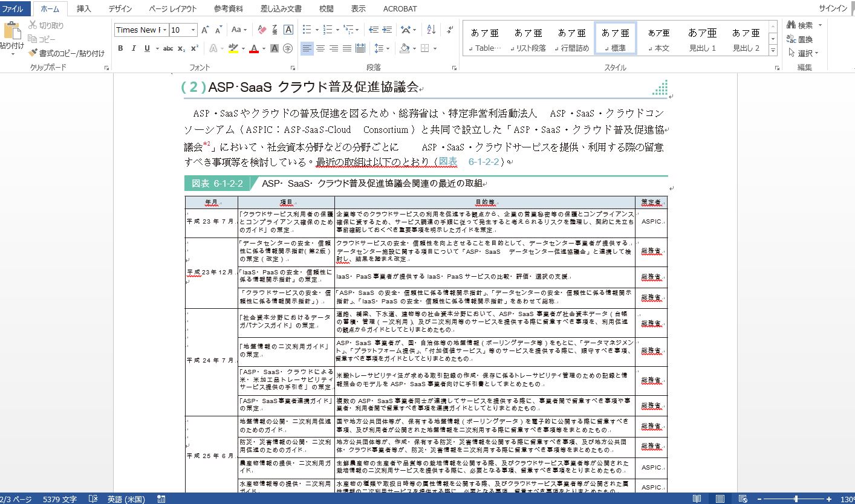
Task: Switch to 校閲 (Review) tab
Action: [x=327, y=8]
